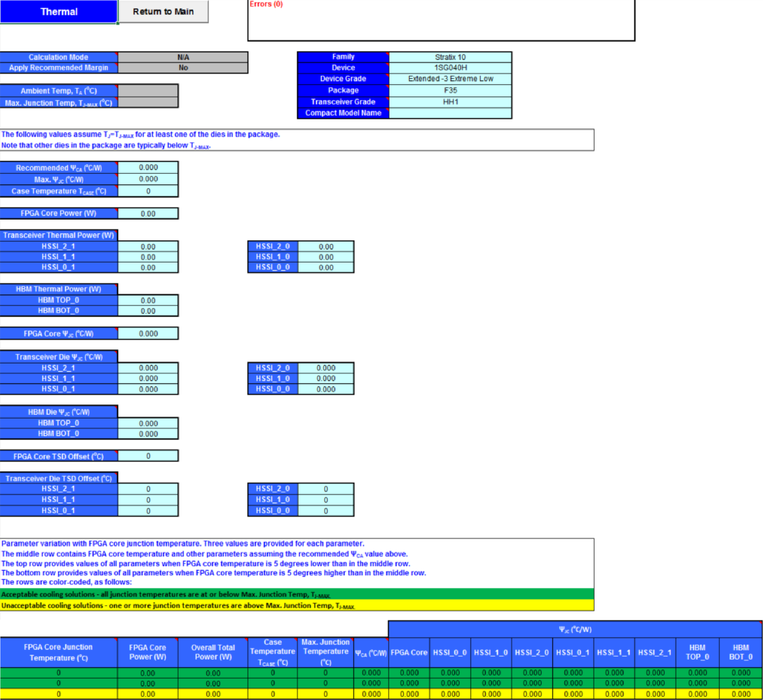
Task: Select the Family cell showing Stratix 10
Action: coord(450,57)
